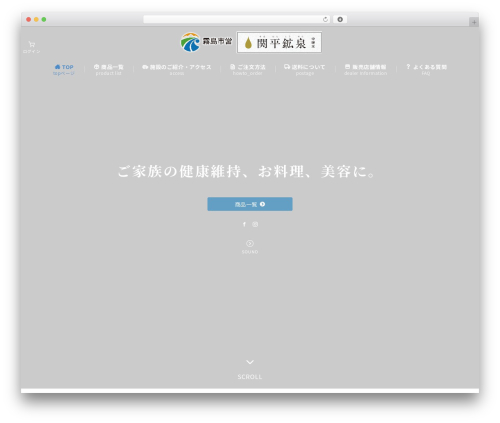
Task: Open the TOP menu item
Action: coord(64,70)
